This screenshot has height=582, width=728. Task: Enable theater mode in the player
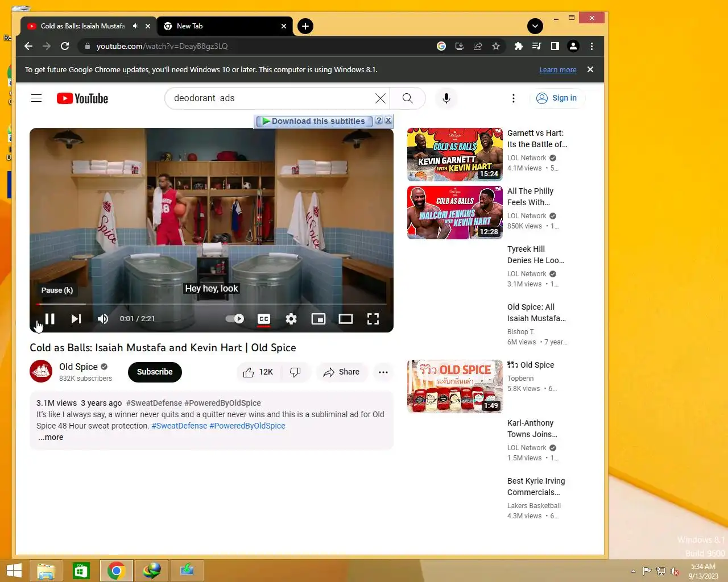click(x=346, y=319)
